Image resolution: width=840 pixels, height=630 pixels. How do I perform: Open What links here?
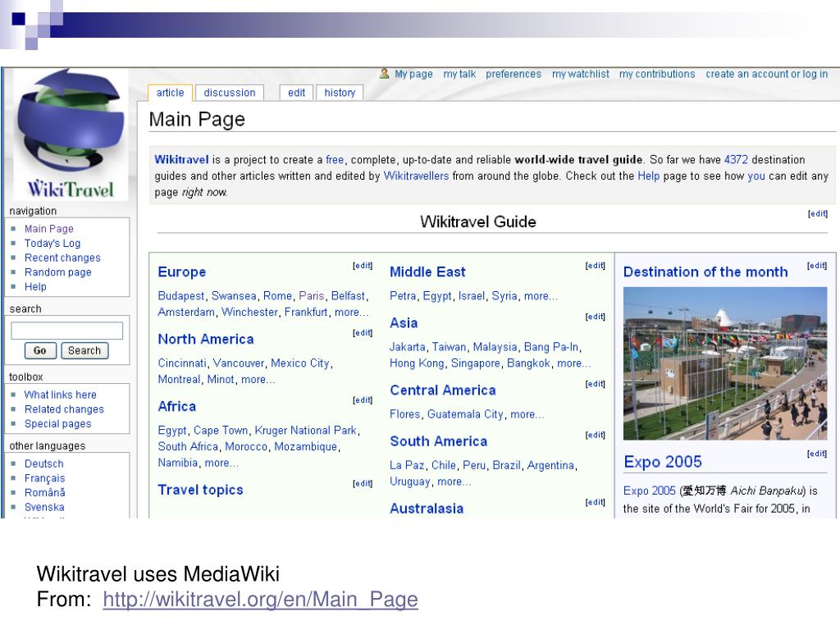click(x=60, y=395)
